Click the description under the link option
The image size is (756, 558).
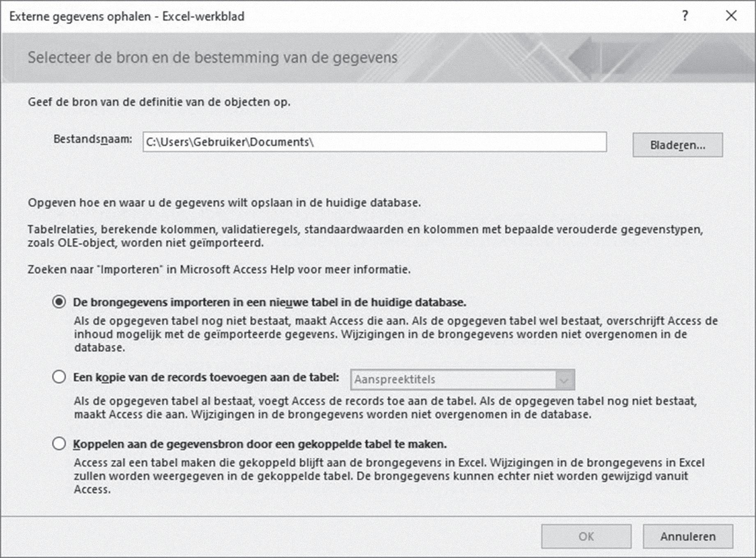point(389,476)
